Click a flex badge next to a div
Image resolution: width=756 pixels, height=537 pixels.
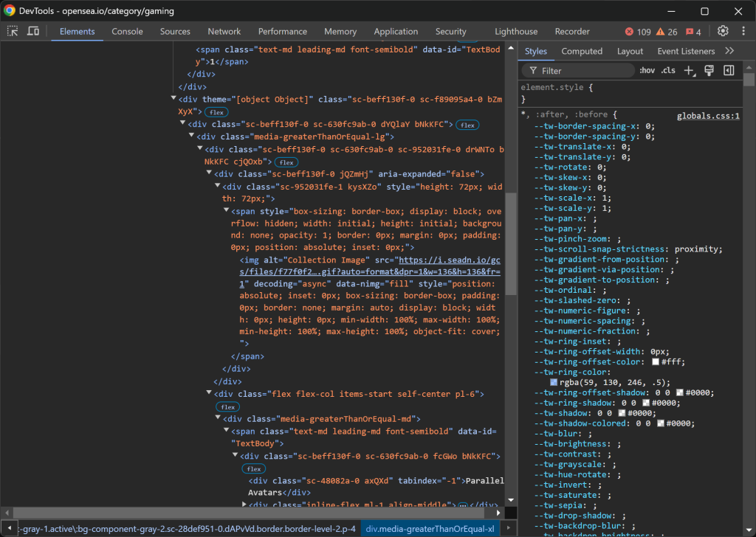point(216,111)
